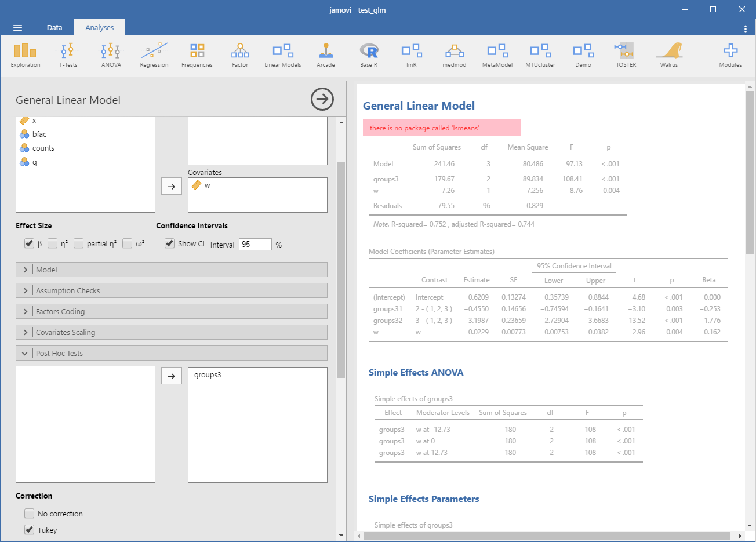Toggle the ω² effect size checkbox
Screen dimensions: 756x542
[x=128, y=243]
